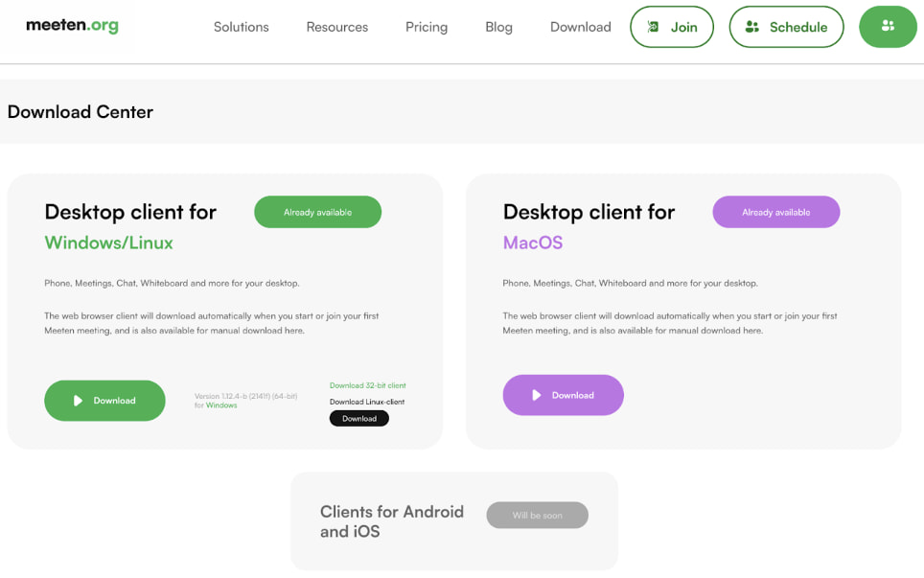Click the Clients for Android and iOS heading
The width and height of the screenshot is (924, 578).
[392, 521]
